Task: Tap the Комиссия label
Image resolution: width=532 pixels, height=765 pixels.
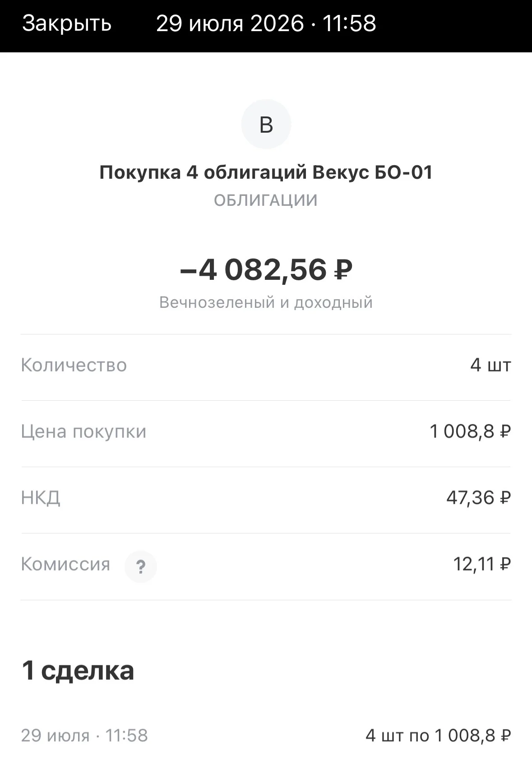Action: click(x=65, y=564)
